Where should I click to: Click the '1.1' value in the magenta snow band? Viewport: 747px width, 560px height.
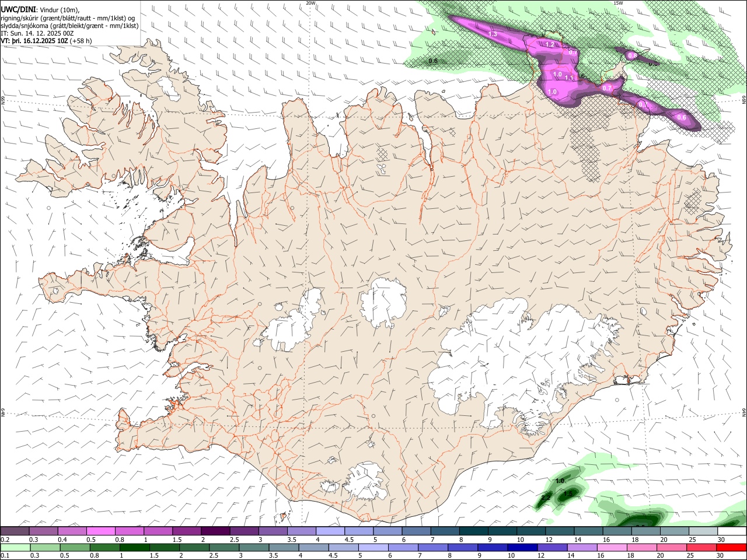point(569,78)
